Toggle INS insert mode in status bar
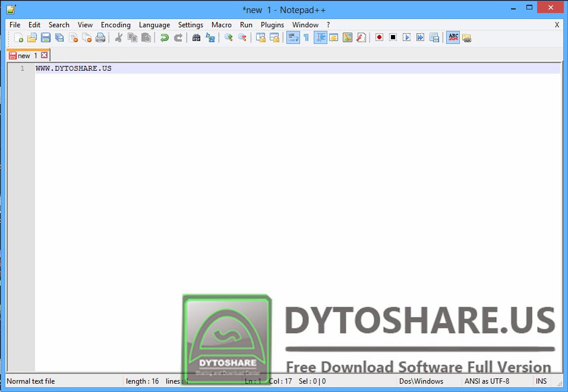Viewport: 568px width, 392px height. (x=541, y=381)
